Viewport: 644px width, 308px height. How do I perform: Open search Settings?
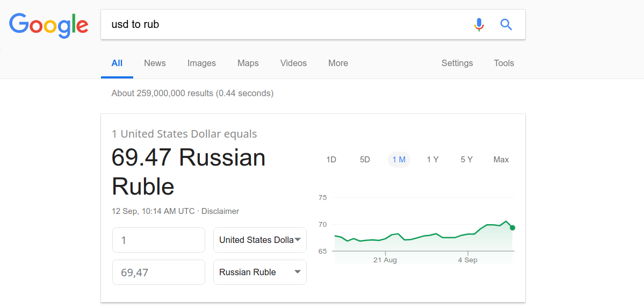(457, 63)
